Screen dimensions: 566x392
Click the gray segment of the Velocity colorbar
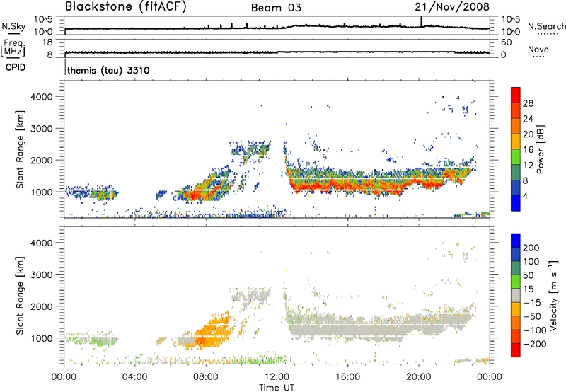tap(516, 295)
